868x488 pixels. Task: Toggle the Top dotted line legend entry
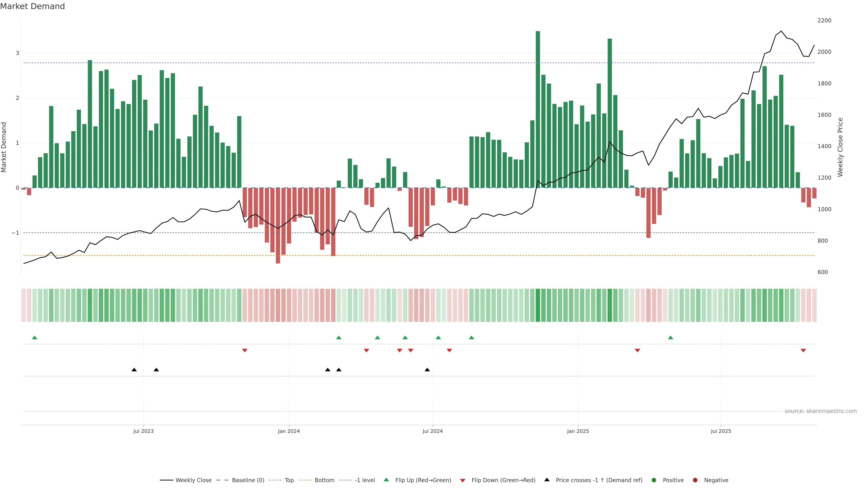289,480
